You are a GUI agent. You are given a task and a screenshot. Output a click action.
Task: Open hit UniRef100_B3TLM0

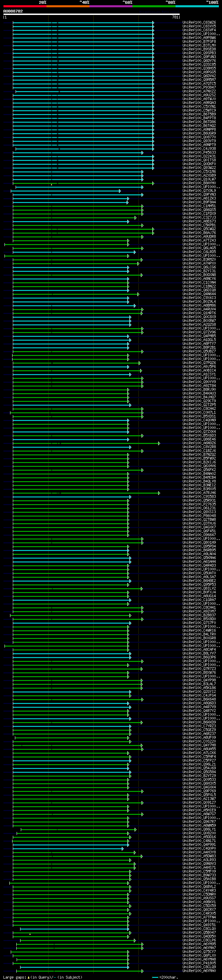pyautogui.click(x=199, y=45)
